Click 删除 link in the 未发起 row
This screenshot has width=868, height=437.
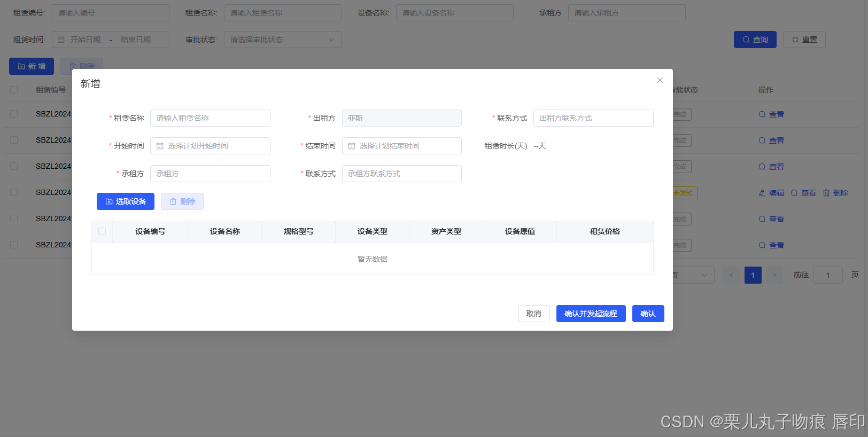coord(835,193)
